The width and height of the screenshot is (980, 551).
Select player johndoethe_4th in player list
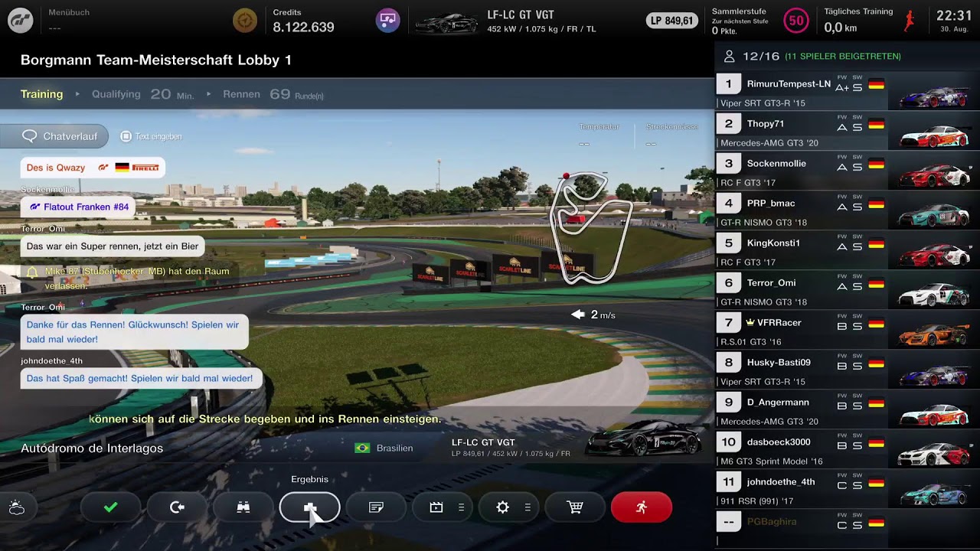point(848,489)
